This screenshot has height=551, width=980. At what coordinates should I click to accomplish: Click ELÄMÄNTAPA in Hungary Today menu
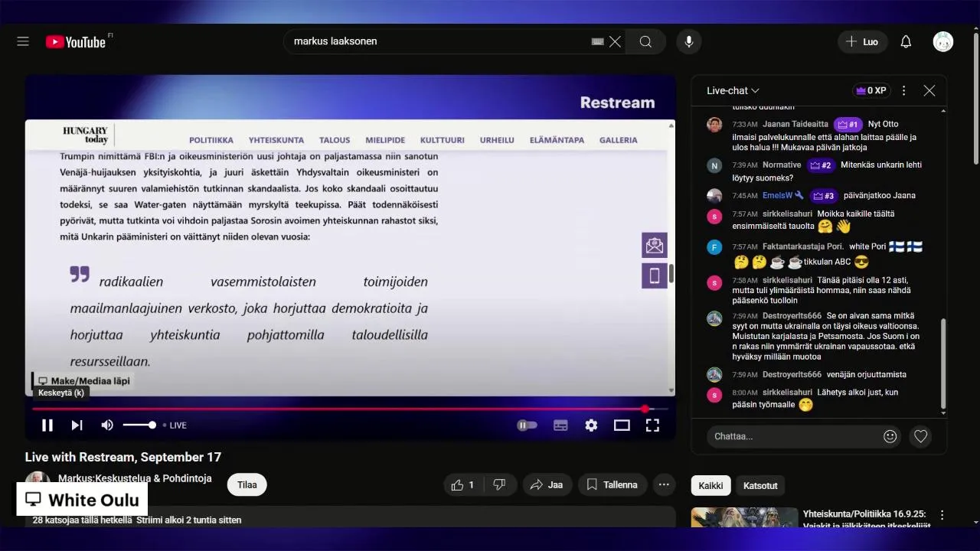[557, 140]
